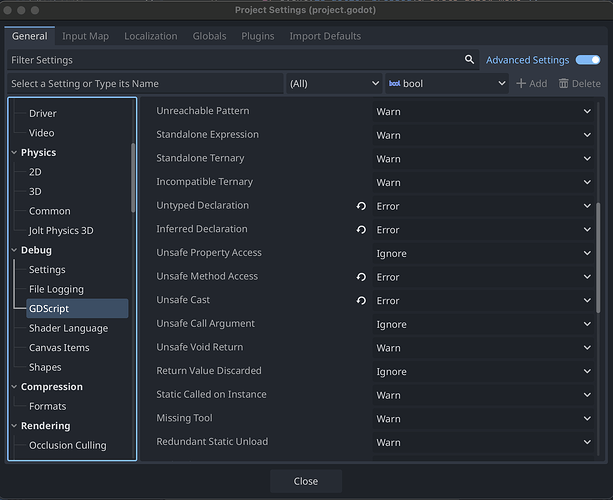Open the Unreachable Pattern warning dropdown
This screenshot has width=613, height=500.
(483, 111)
